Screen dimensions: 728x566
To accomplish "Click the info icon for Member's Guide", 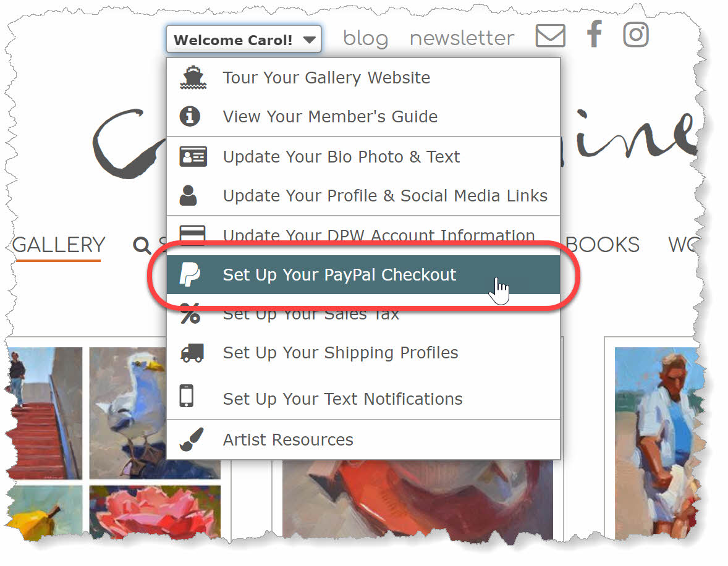I will tap(190, 116).
